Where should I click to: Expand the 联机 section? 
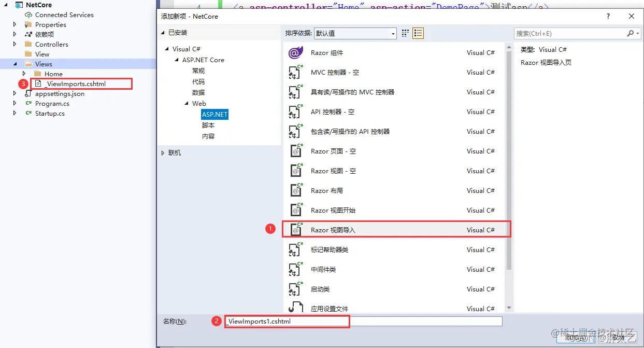[x=163, y=153]
